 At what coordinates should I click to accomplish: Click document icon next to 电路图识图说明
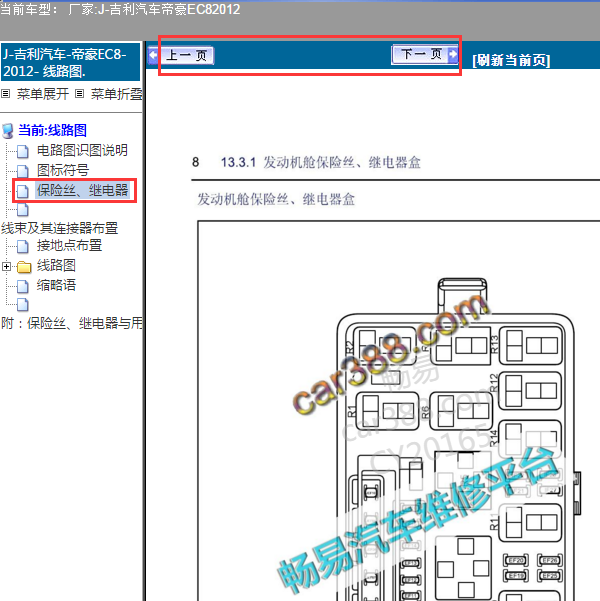(x=23, y=151)
